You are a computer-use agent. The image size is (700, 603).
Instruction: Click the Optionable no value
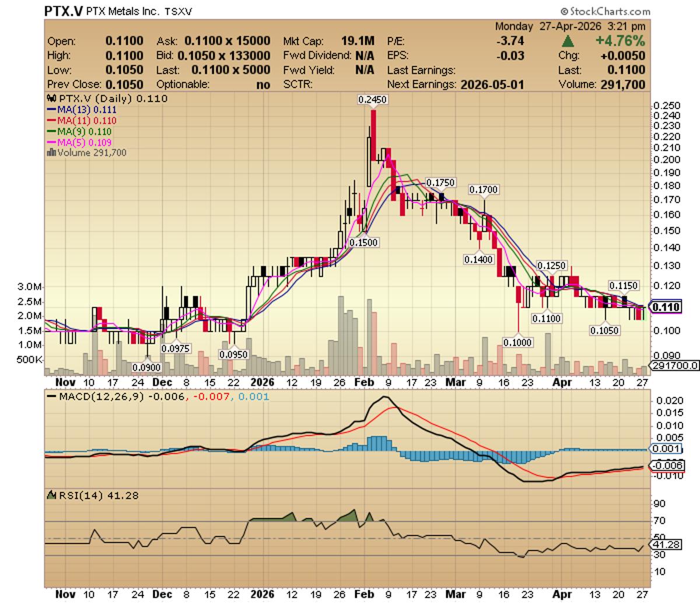click(263, 85)
